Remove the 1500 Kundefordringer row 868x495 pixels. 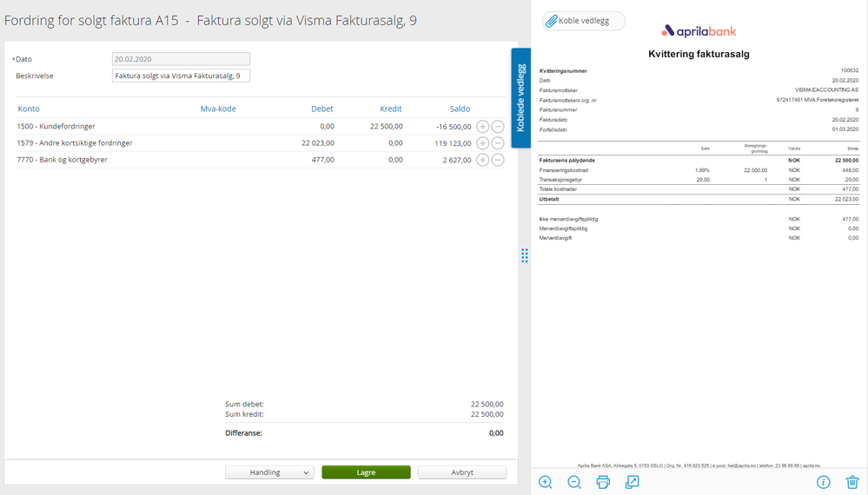498,127
